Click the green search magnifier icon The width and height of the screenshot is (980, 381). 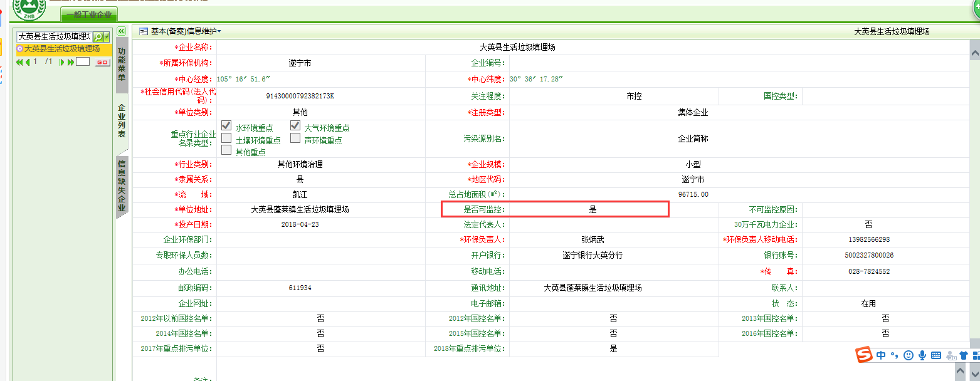click(x=98, y=37)
